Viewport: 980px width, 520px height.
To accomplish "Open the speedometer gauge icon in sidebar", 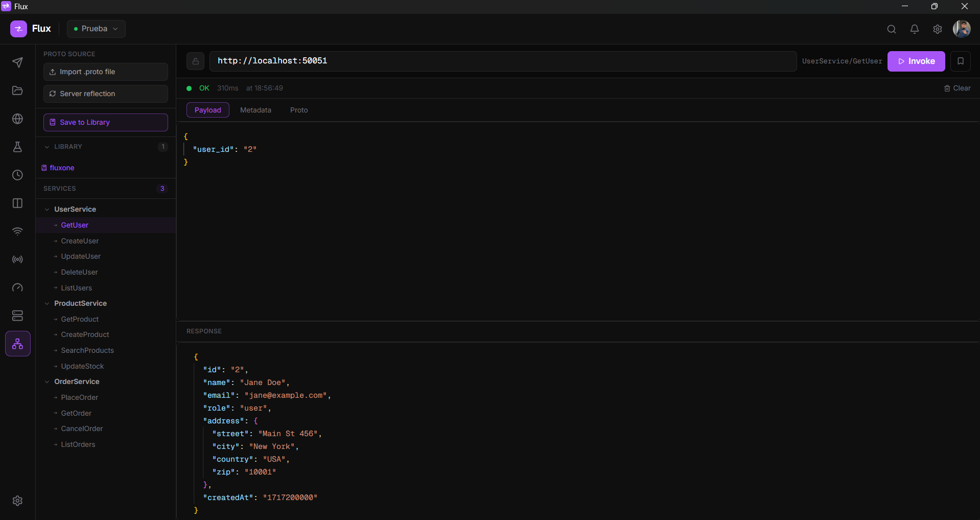I will [17, 287].
